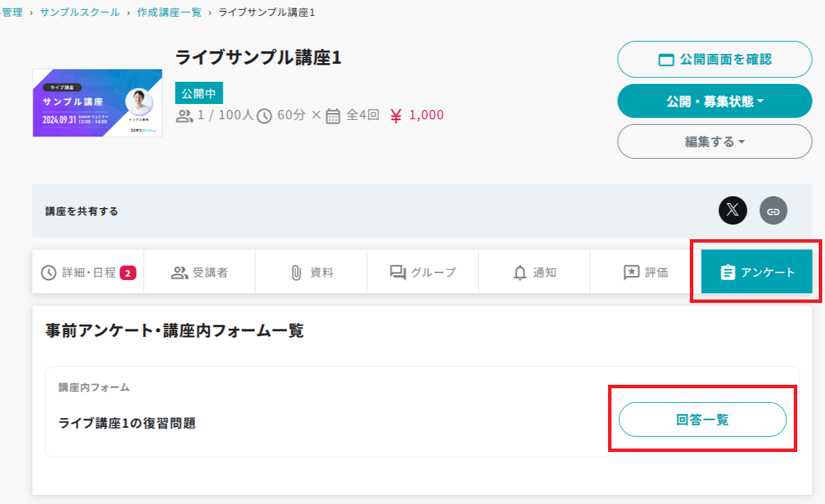Open the 編集する dropdown menu

click(x=714, y=141)
